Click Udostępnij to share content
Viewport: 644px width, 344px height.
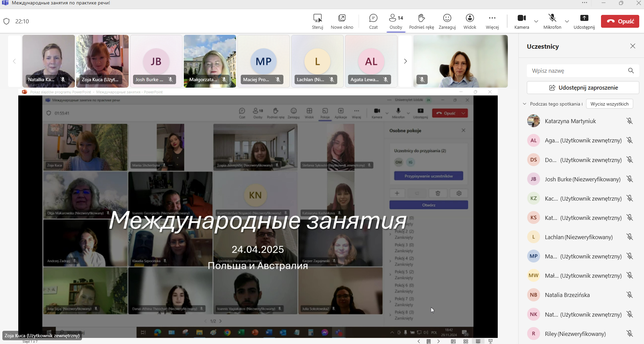584,21
